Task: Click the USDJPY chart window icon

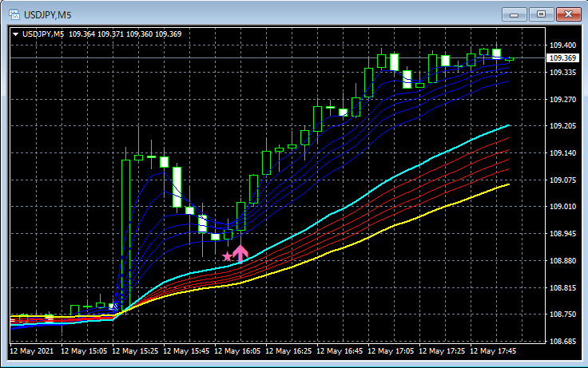Action: tap(14, 14)
